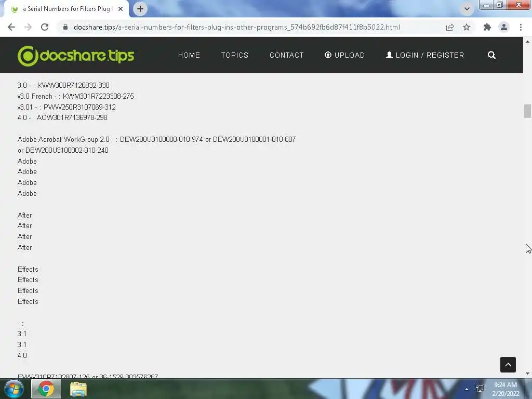This screenshot has width=532, height=399.
Task: Share this page via share icon
Action: [450, 27]
